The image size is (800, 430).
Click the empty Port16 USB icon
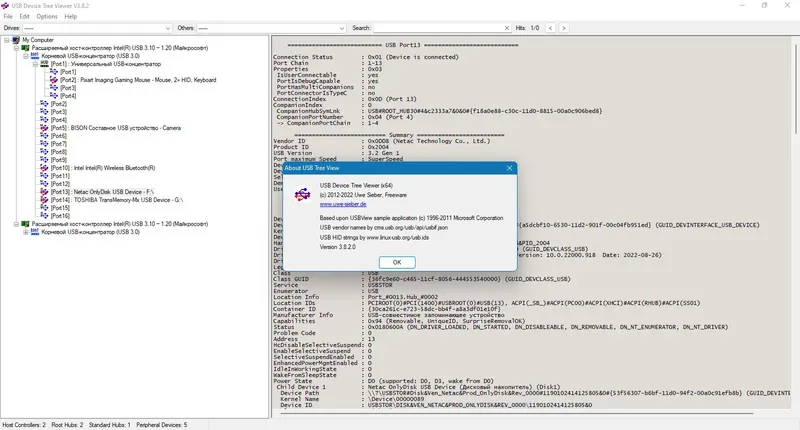44,216
